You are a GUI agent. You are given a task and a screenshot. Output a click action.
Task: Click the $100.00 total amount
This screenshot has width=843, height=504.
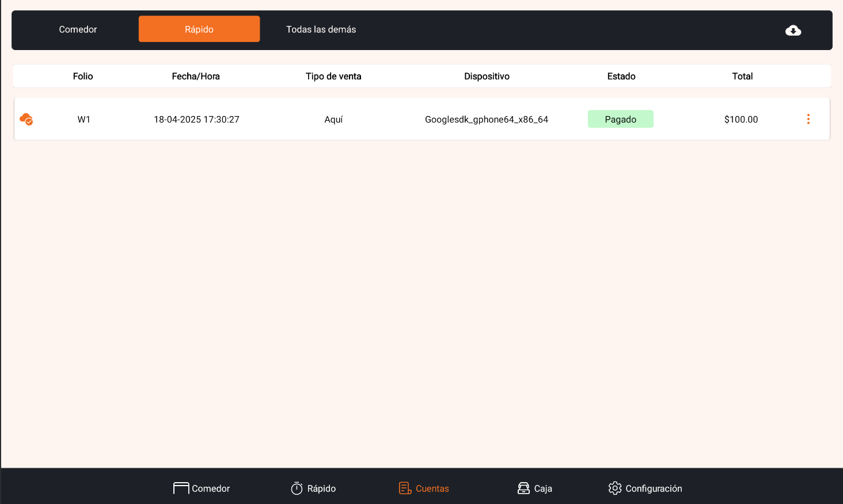741,119
